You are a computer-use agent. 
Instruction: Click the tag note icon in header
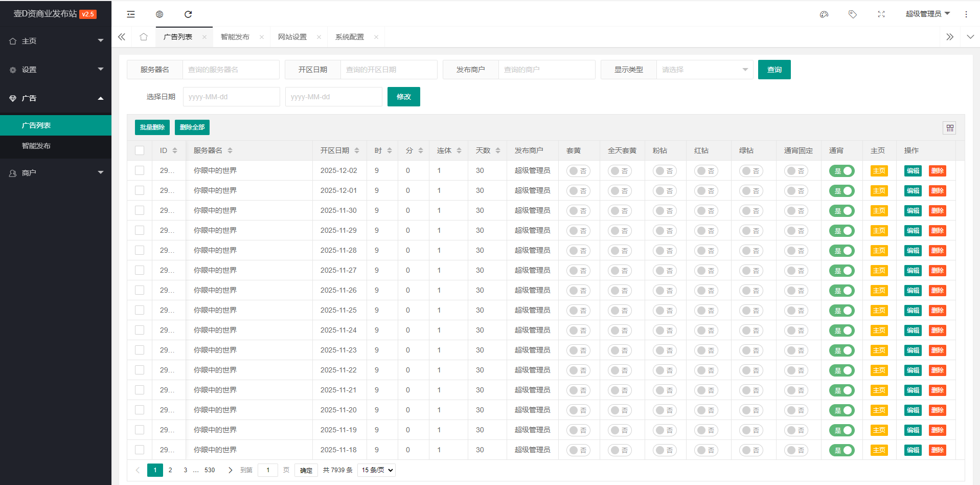(852, 14)
